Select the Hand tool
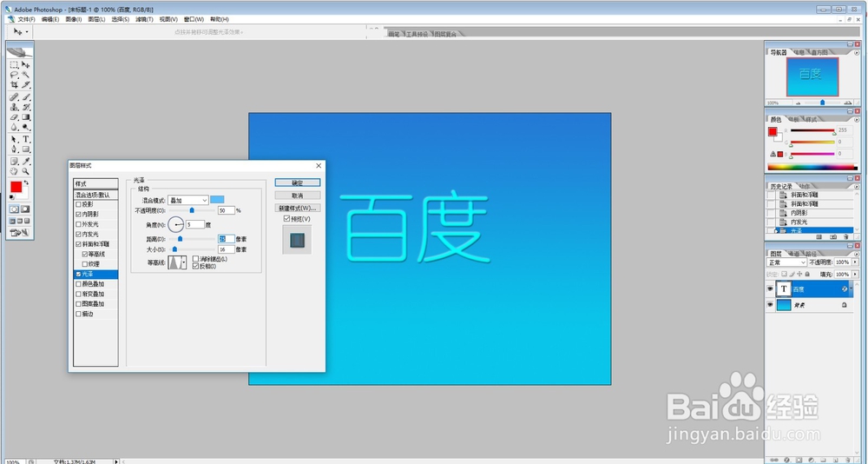This screenshot has height=464, width=868. pyautogui.click(x=15, y=171)
